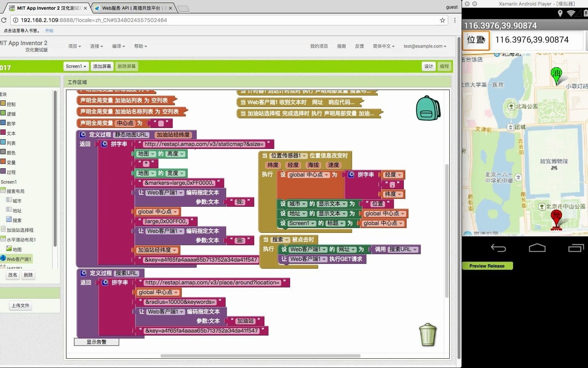Open the 指南 link
588x368 pixels.
tap(342, 46)
